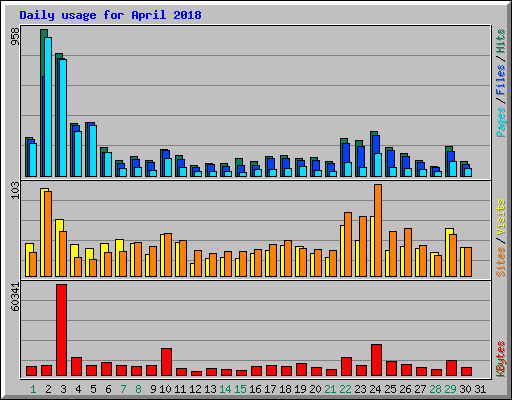Viewport: 512px width, 400px height.
Task: Select the orange Sites bar for day 26
Action: pos(408,252)
